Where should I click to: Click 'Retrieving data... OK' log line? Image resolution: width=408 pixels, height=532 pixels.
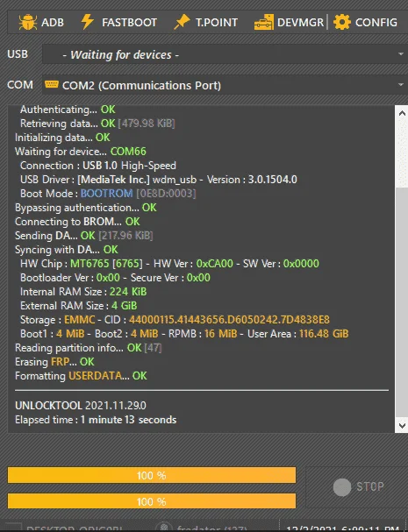(x=97, y=124)
